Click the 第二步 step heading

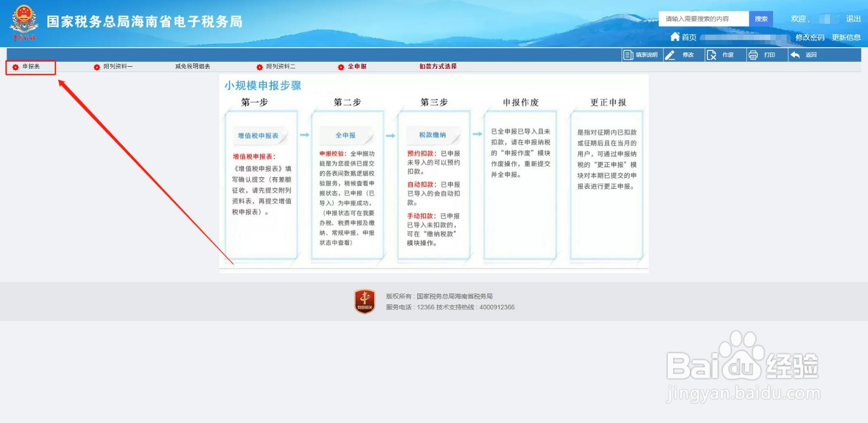coord(347,102)
